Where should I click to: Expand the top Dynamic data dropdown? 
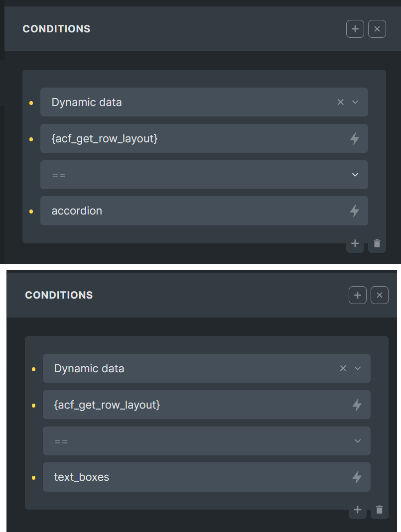point(355,102)
